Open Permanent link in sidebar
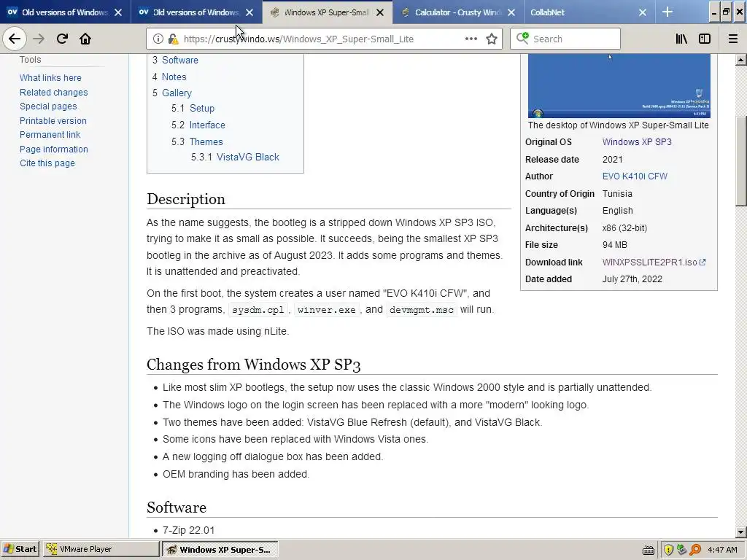 [x=50, y=135]
